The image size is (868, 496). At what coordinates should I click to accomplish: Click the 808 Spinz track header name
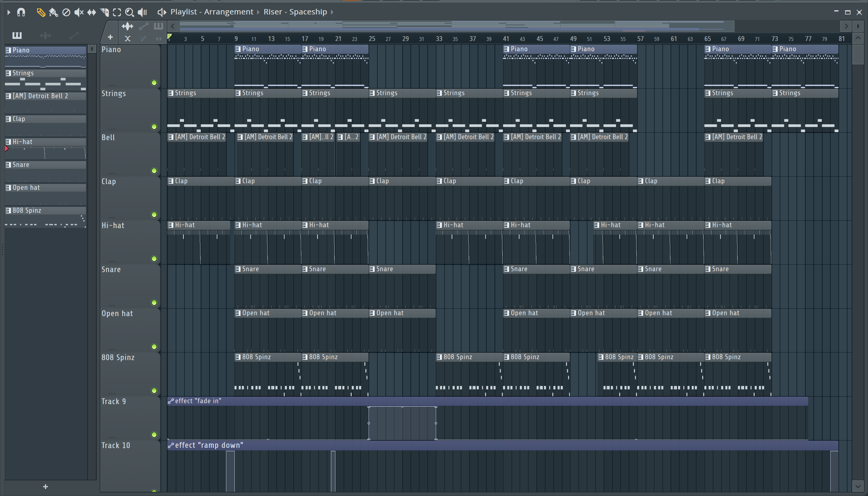(x=118, y=357)
